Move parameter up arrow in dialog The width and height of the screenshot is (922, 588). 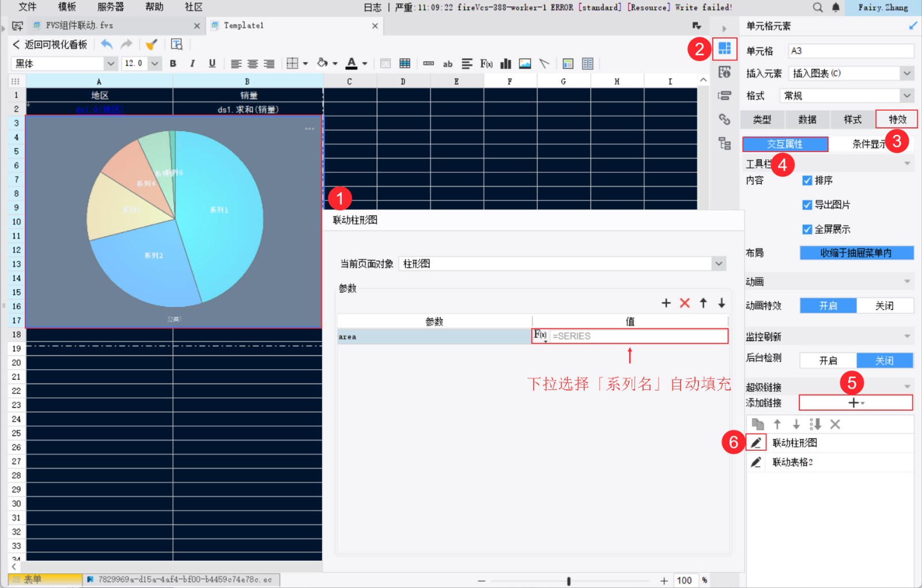703,303
